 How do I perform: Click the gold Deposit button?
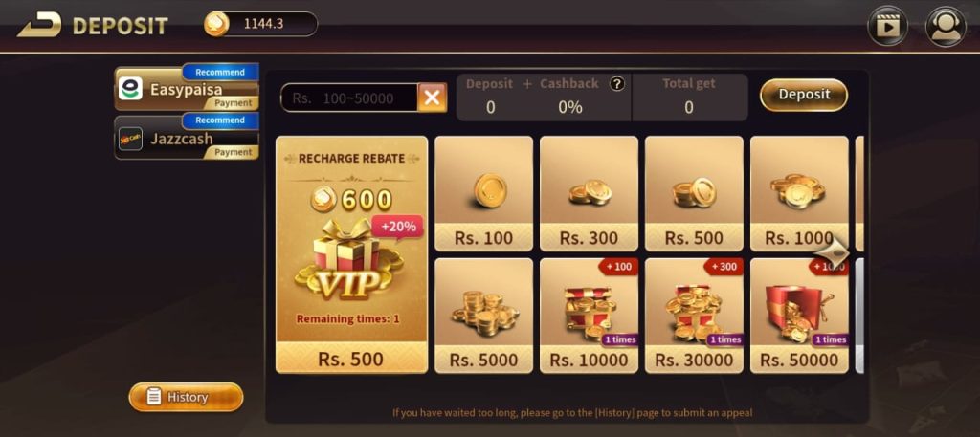pos(804,95)
